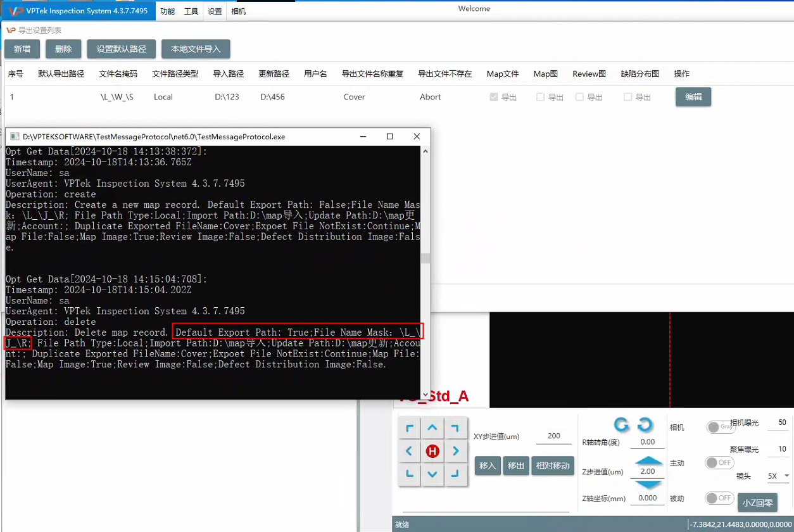Click the 移入 button
This screenshot has width=794, height=532.
point(488,465)
